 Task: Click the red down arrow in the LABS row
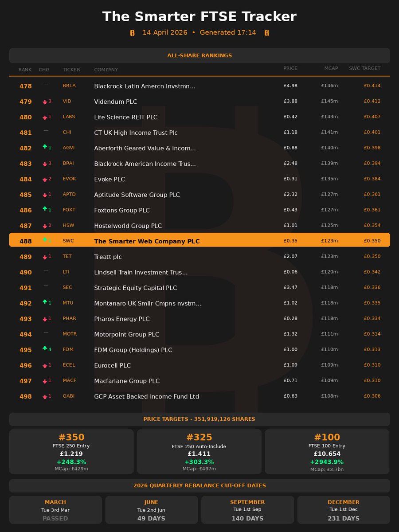pyautogui.click(x=45, y=117)
